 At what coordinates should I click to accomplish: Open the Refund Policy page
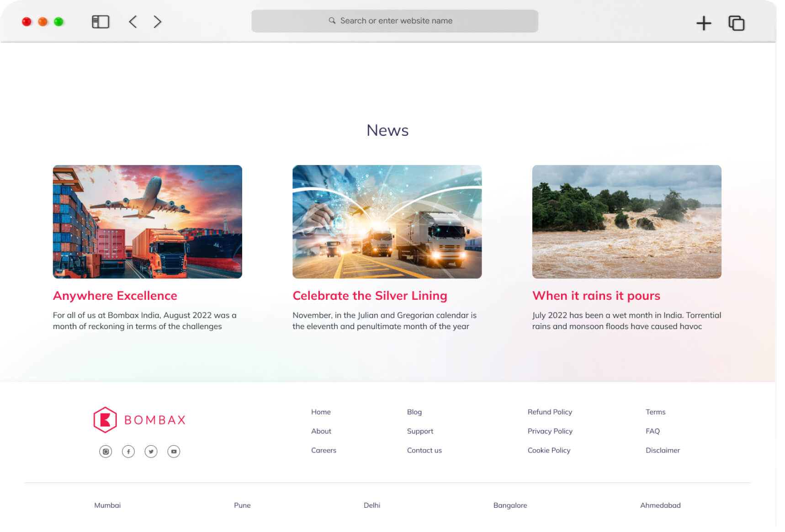pos(550,412)
